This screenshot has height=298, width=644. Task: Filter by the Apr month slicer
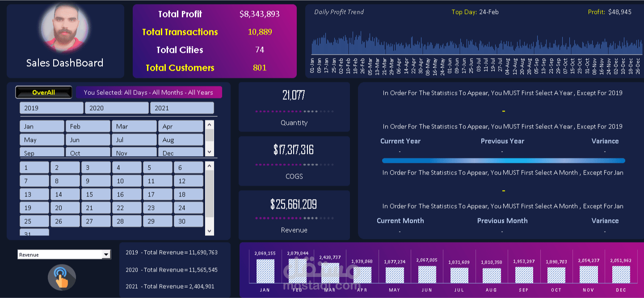click(x=181, y=126)
